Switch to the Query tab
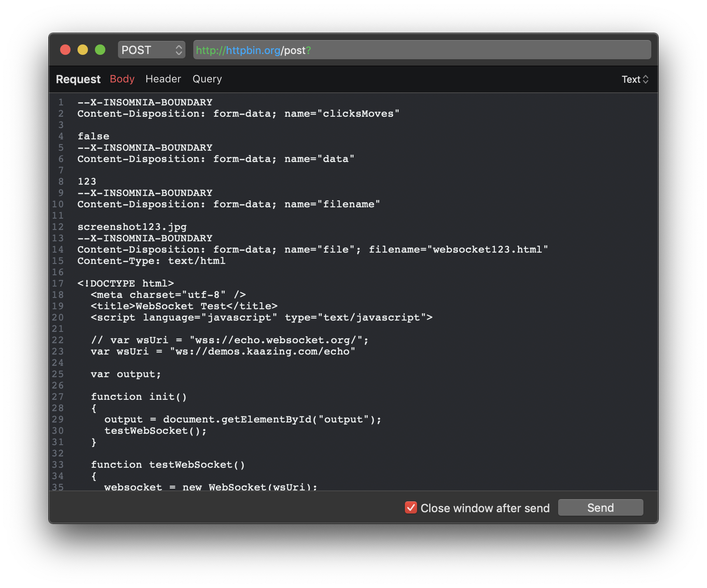Screen dimensions: 707x588 tap(207, 79)
